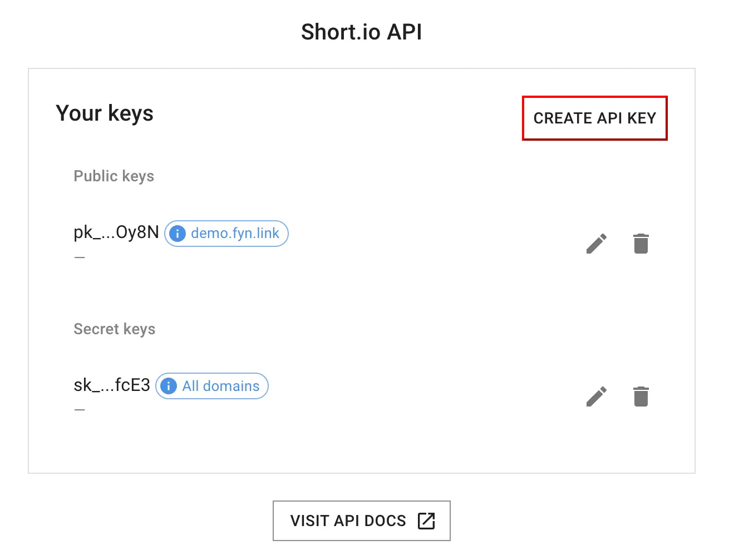Click the pk_...Oy8N key entry
This screenshot has width=729, height=560.
[x=116, y=233]
